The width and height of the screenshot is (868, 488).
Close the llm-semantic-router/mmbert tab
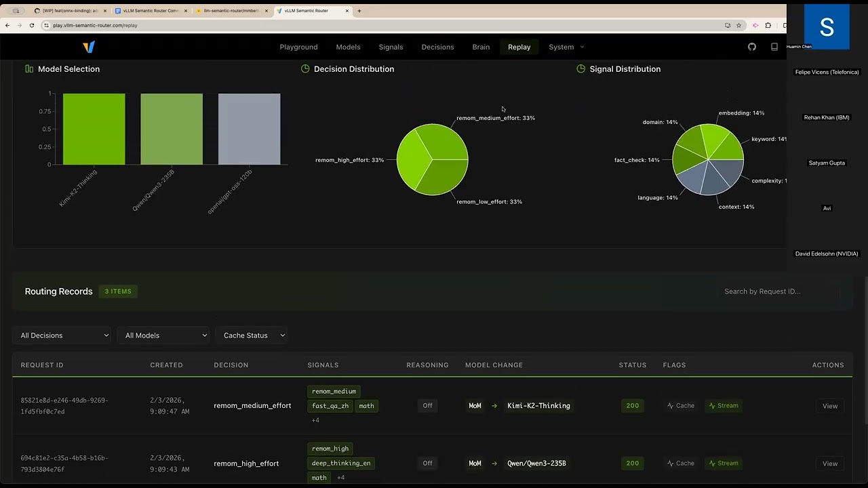(x=267, y=11)
